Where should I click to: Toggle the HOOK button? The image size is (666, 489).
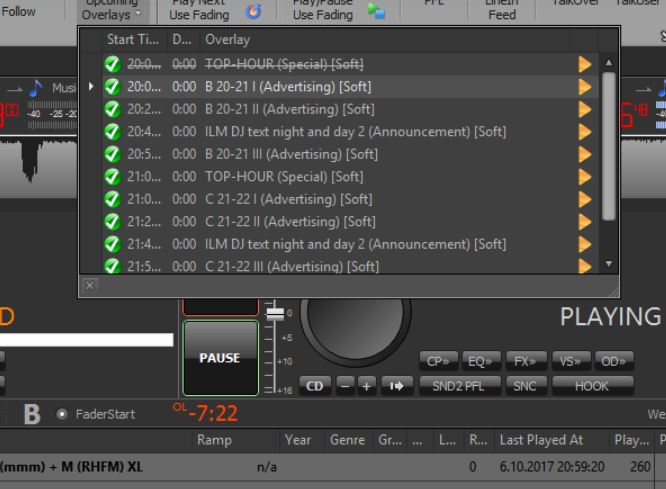(591, 385)
